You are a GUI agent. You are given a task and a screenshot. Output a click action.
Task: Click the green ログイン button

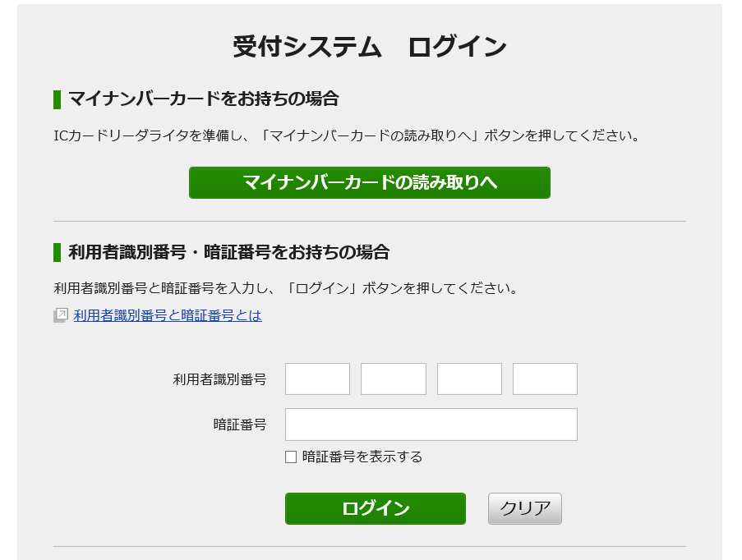pos(376,508)
